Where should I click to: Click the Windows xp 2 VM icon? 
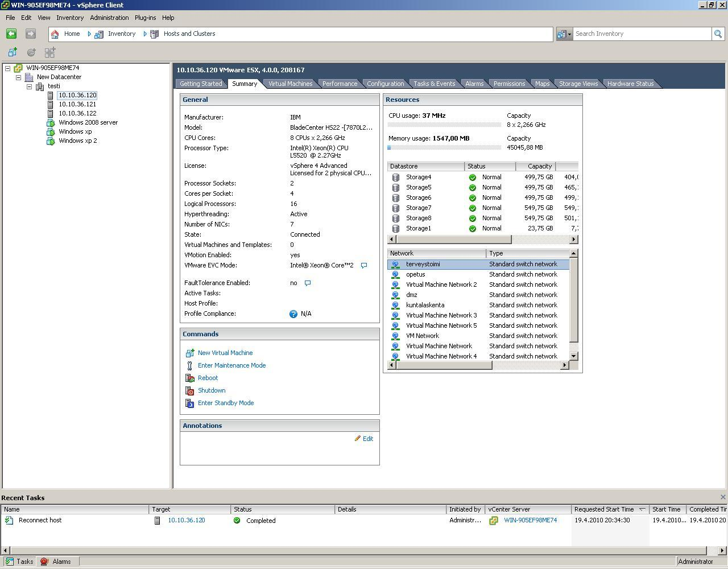pos(51,141)
